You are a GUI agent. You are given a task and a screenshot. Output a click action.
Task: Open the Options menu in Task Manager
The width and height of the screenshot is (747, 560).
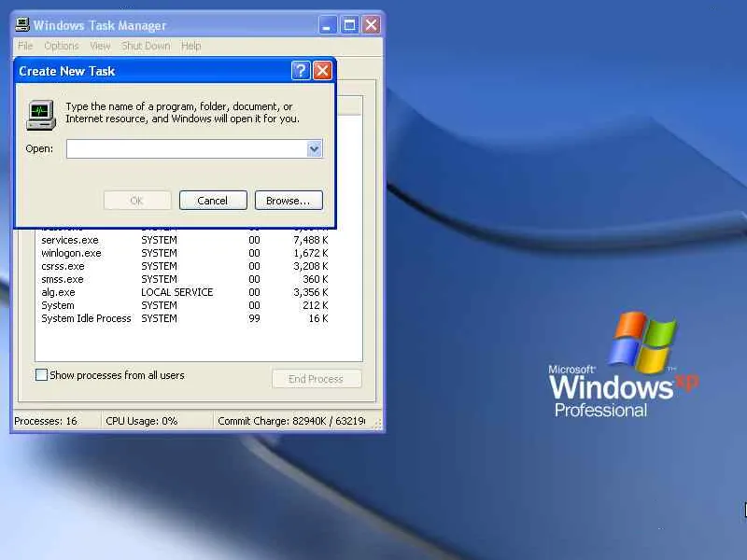tap(62, 46)
